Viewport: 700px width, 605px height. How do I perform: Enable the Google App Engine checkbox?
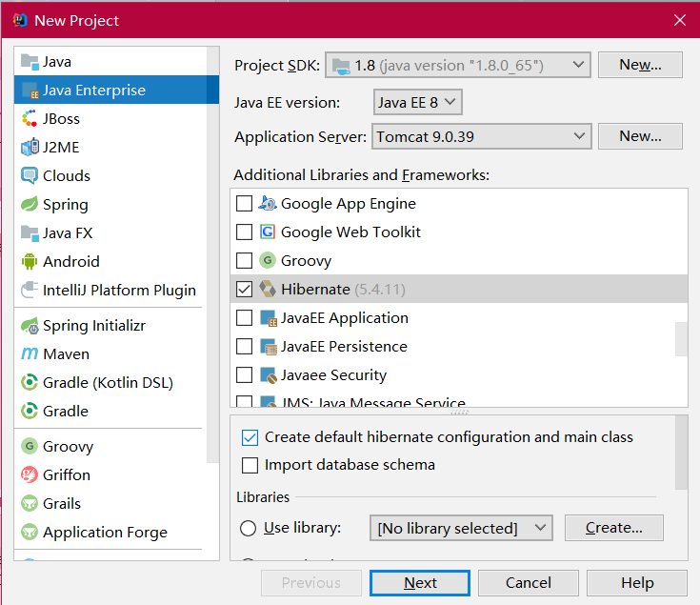coord(244,204)
